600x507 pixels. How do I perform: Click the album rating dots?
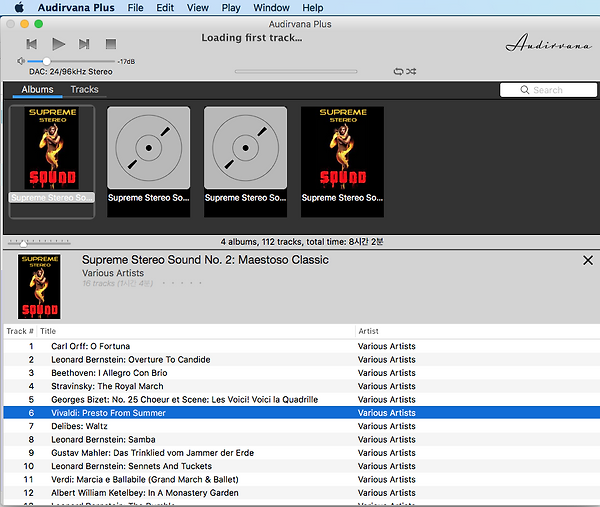point(182,283)
